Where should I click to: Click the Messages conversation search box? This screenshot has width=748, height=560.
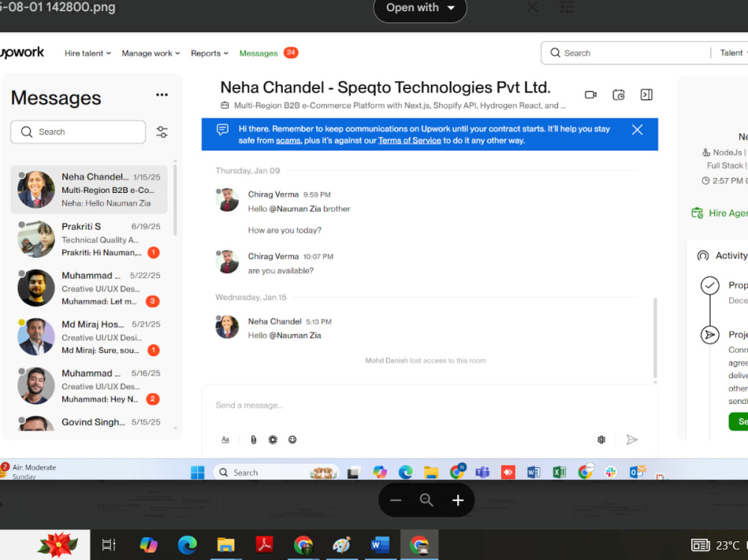pos(79,132)
